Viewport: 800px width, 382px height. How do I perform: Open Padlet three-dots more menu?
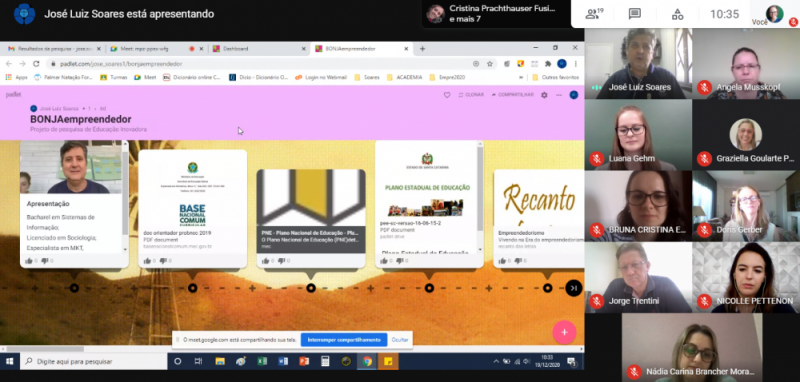[x=559, y=95]
